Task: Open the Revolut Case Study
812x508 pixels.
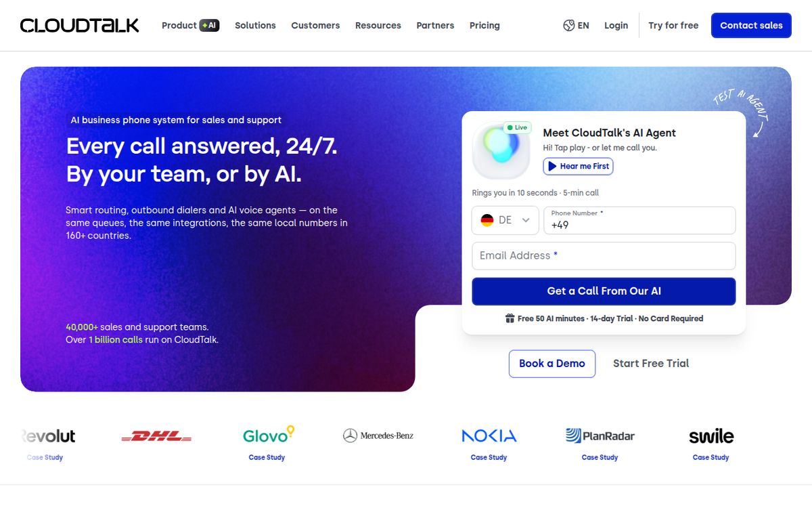Action: (x=45, y=457)
